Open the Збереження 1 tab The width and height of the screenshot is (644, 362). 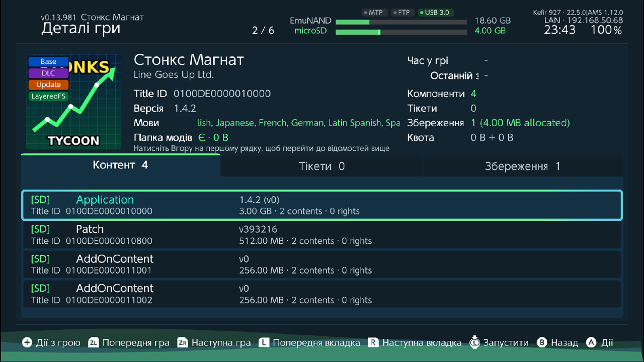[x=523, y=166]
